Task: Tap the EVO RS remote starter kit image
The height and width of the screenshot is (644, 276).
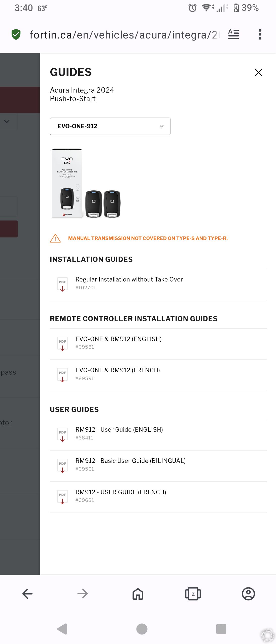Action: coord(86,183)
